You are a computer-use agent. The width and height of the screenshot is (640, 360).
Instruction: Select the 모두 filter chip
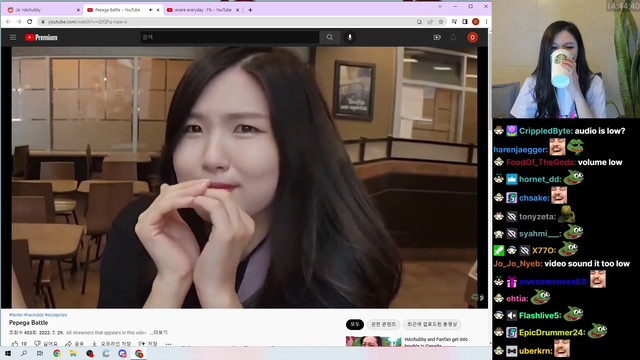(355, 324)
